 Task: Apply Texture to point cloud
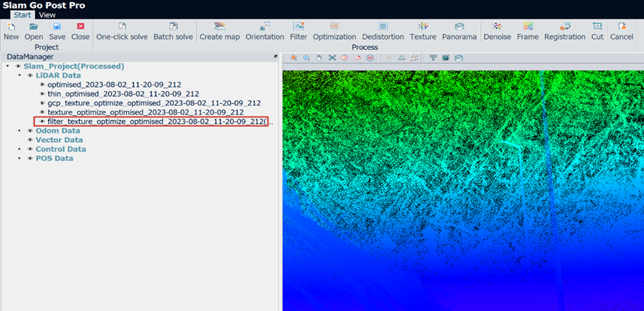click(423, 32)
